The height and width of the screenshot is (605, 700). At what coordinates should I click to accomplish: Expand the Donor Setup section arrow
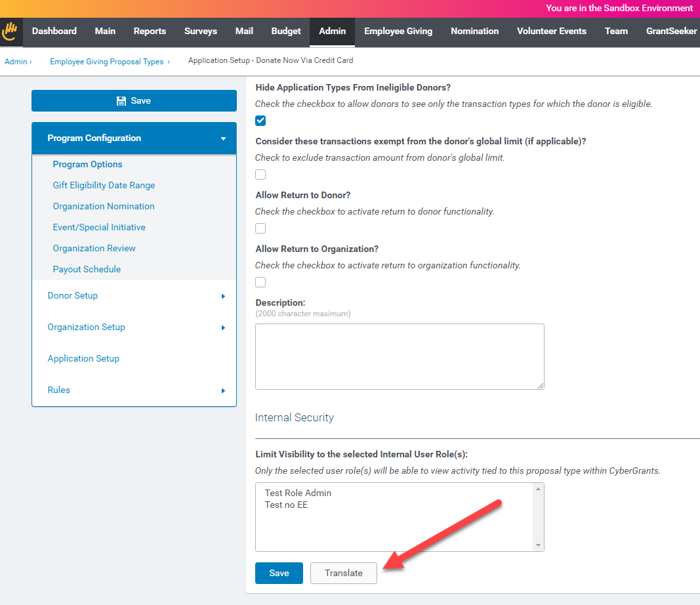(223, 296)
